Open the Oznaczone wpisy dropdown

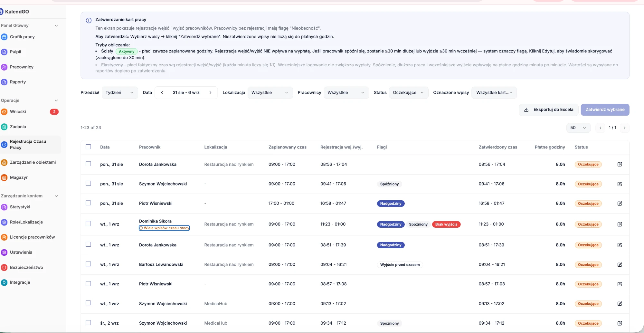click(494, 92)
